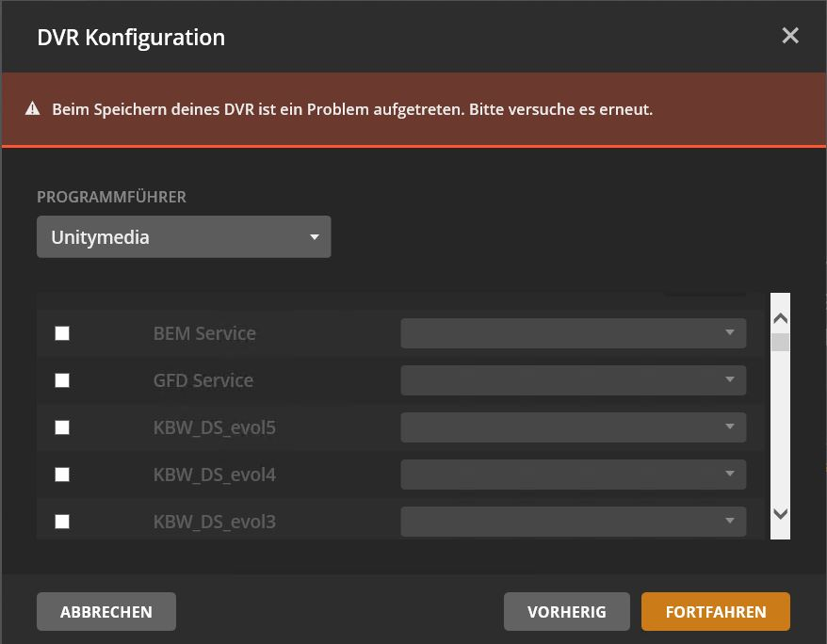Image resolution: width=827 pixels, height=644 pixels.
Task: Click the channel list scrollbar thumb
Action: 780,343
